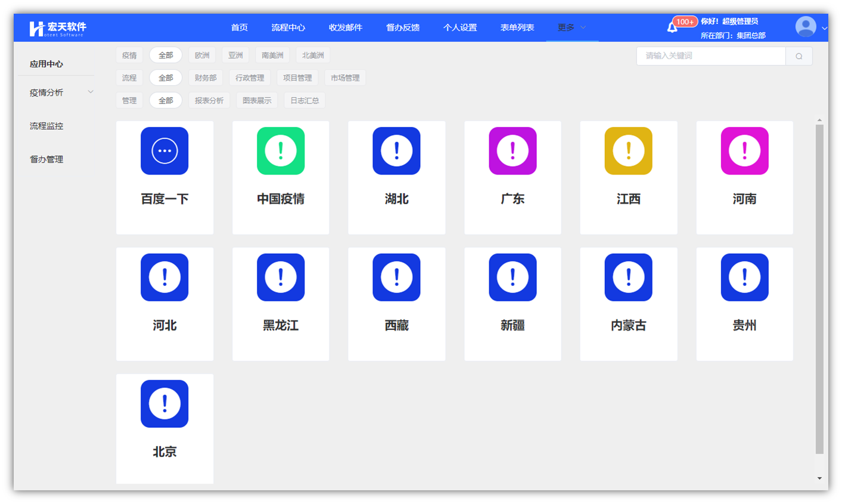Click the keyword search input field
This screenshot has height=504, width=842.
[x=710, y=56]
